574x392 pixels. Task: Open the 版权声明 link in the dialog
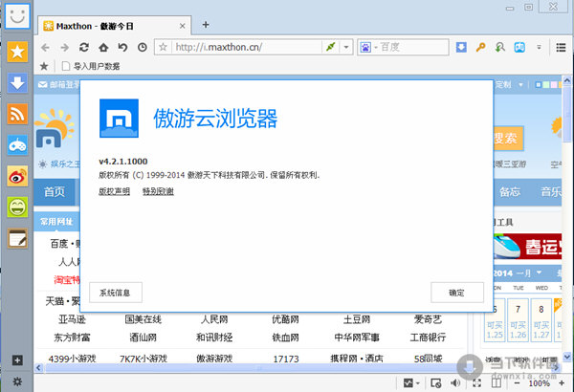pos(114,191)
